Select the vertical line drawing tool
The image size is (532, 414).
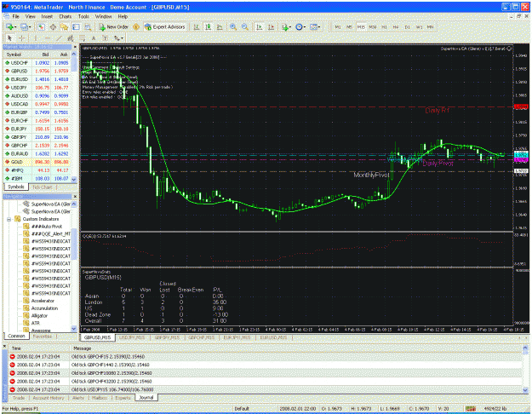[x=36, y=38]
